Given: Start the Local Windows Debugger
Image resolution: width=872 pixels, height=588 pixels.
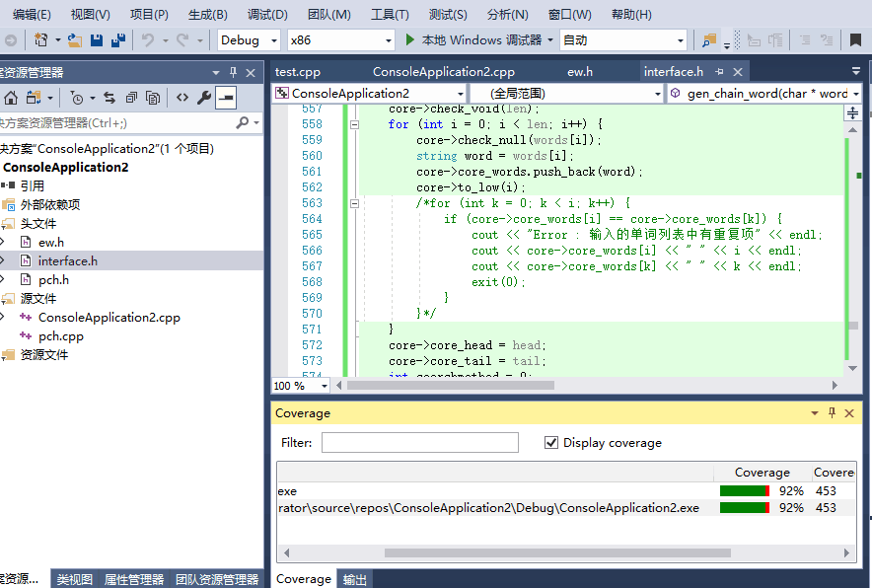Looking at the screenshot, I should click(411, 40).
